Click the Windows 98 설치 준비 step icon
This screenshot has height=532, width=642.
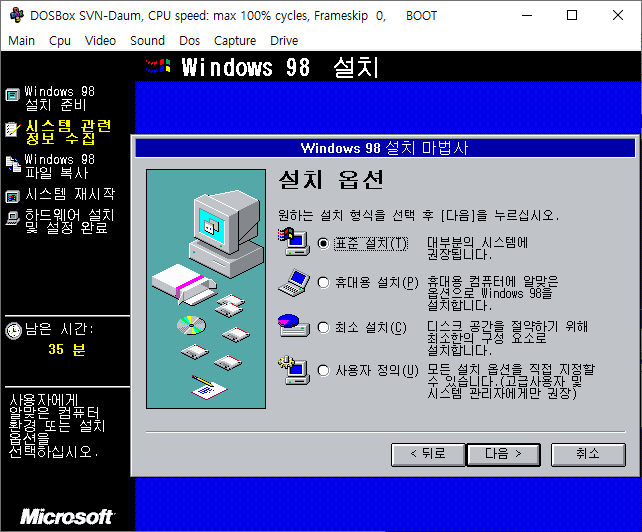click(x=12, y=95)
